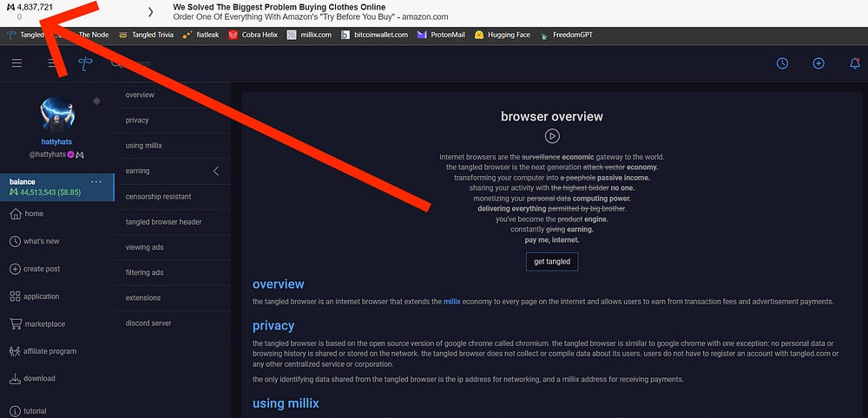The height and width of the screenshot is (418, 868).
Task: Open the ProtonMail bookmark
Action: coord(441,35)
